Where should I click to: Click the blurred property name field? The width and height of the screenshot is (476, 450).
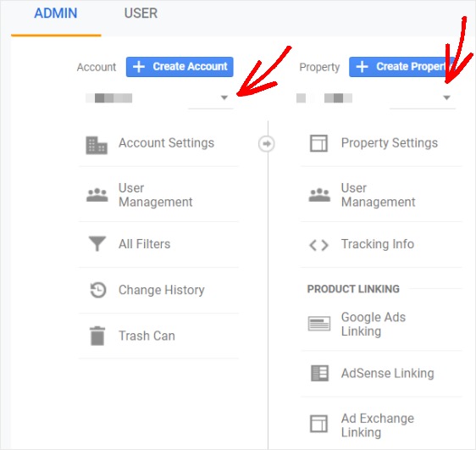(324, 98)
